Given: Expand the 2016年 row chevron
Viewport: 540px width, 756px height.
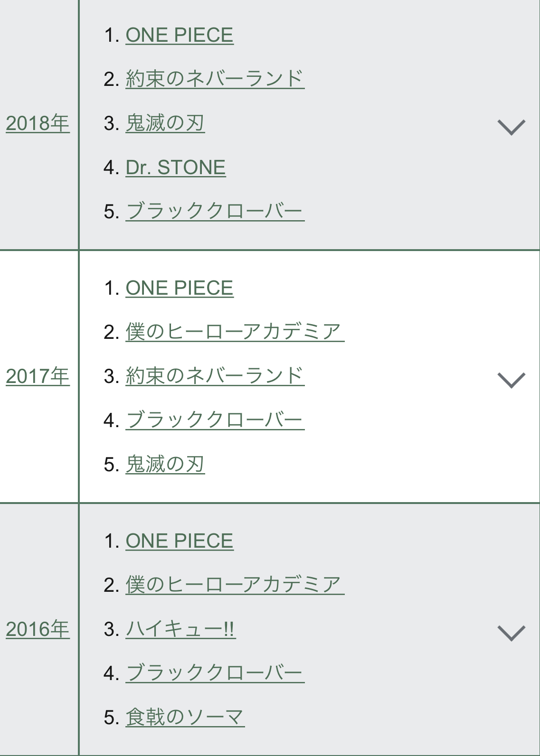Looking at the screenshot, I should (x=511, y=633).
